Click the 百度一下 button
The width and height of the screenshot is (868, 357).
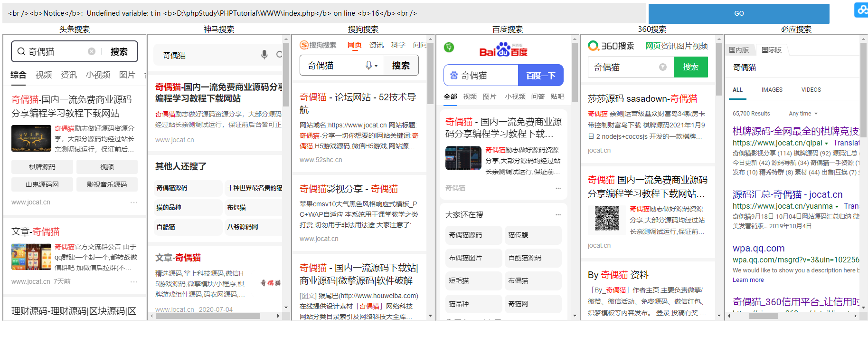pyautogui.click(x=540, y=75)
